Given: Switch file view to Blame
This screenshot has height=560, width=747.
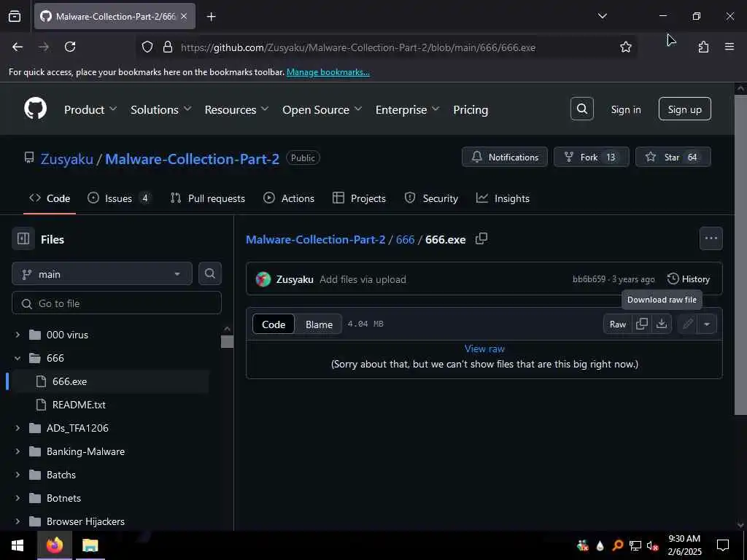Looking at the screenshot, I should click(x=319, y=324).
